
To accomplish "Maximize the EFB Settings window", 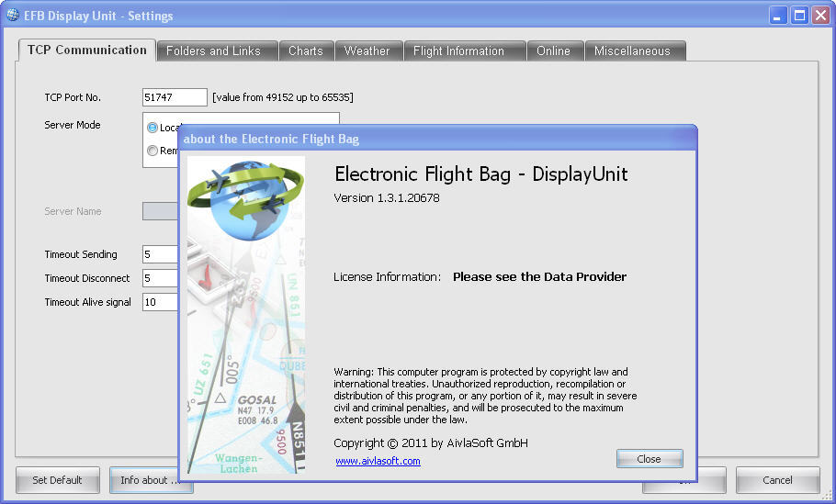I will (799, 16).
